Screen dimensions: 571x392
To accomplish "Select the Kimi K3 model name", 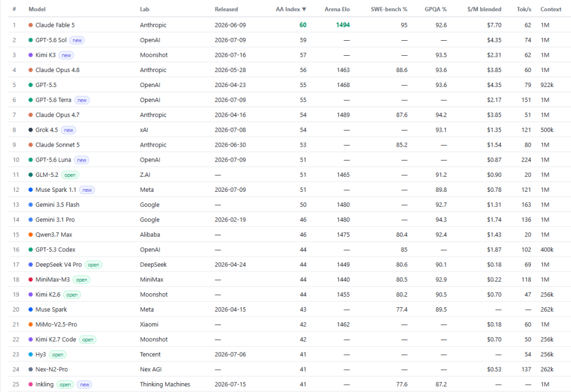I will tap(46, 55).
